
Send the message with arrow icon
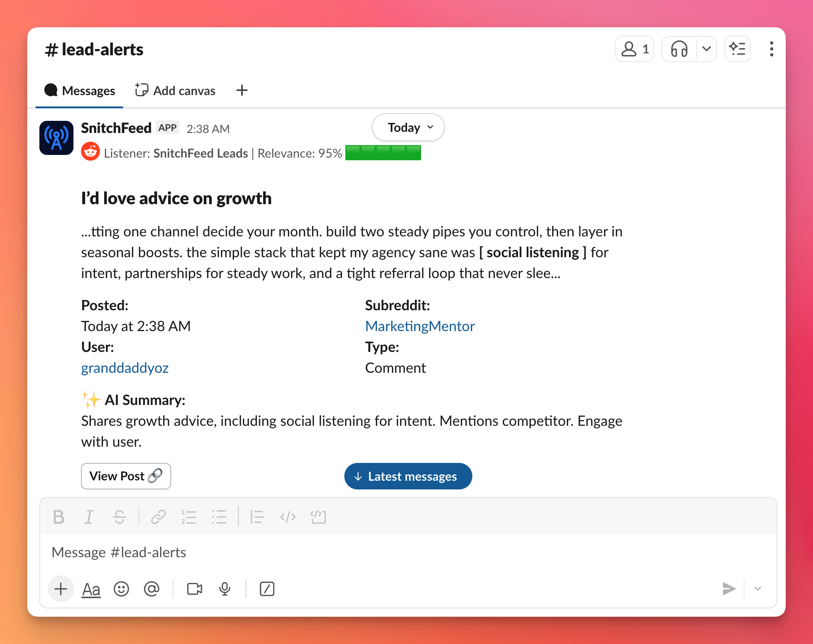(728, 589)
